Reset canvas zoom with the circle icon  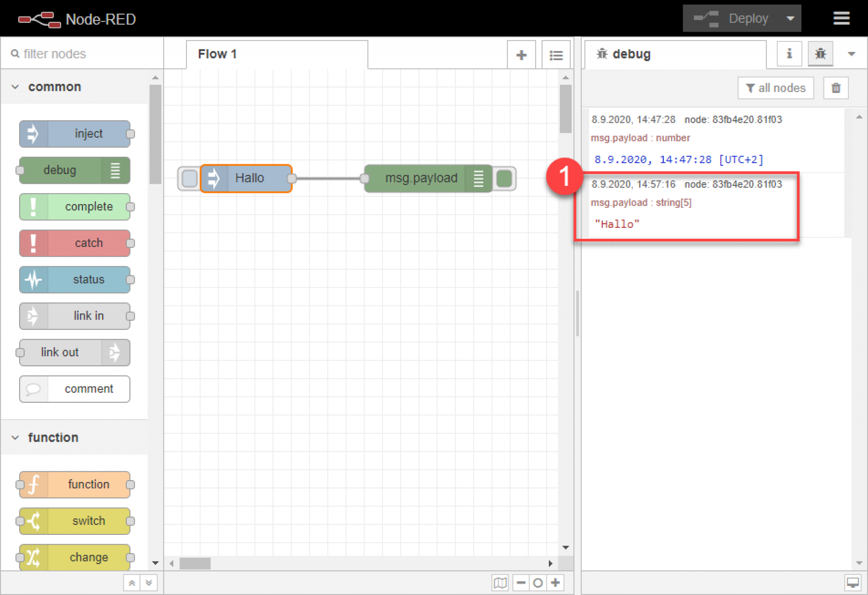tap(538, 583)
